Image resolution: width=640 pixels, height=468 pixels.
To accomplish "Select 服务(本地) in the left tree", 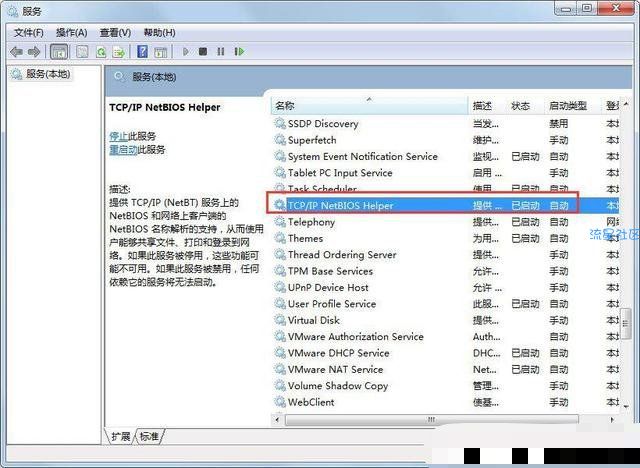I will pyautogui.click(x=48, y=74).
